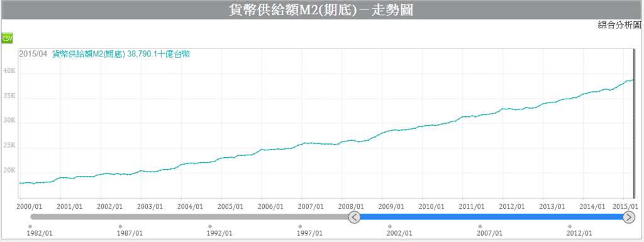644x242 pixels.
Task: Click the 2005/01 x-axis label
Action: [x=230, y=206]
